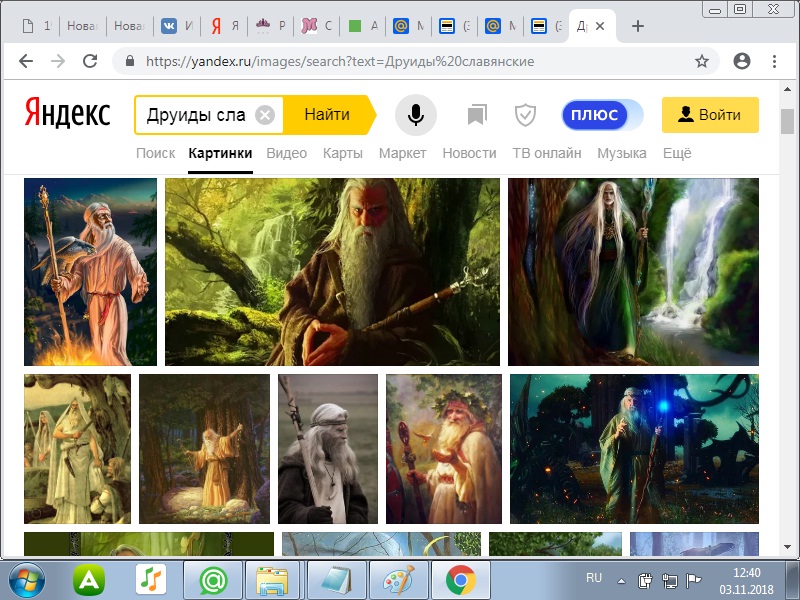Click the network tray icon

click(669, 580)
